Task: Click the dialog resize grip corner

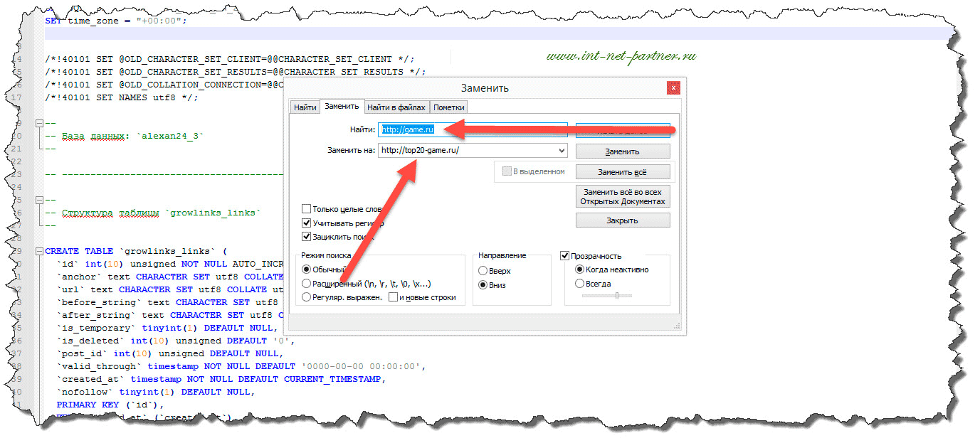Action: [x=677, y=326]
